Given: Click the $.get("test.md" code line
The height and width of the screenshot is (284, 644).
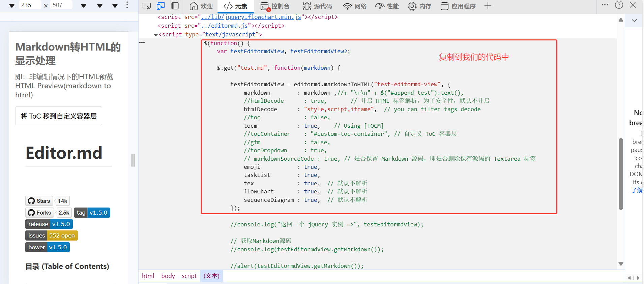Looking at the screenshot, I should (x=279, y=68).
